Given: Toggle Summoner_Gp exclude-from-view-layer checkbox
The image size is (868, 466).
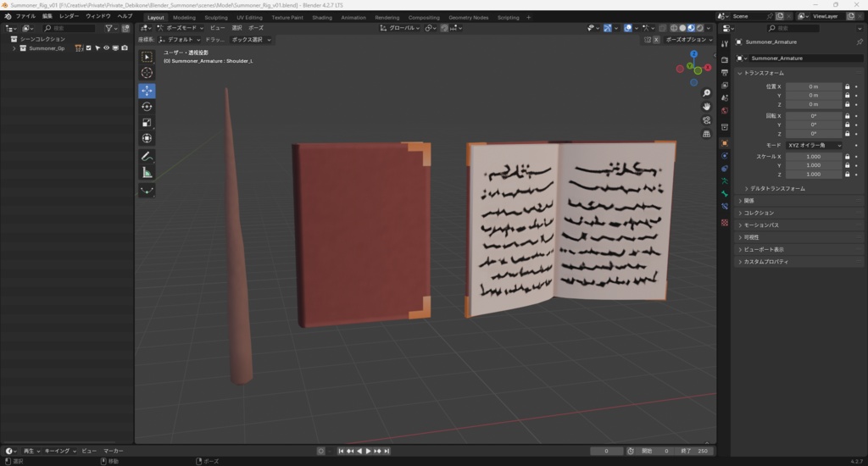Looking at the screenshot, I should (x=88, y=48).
